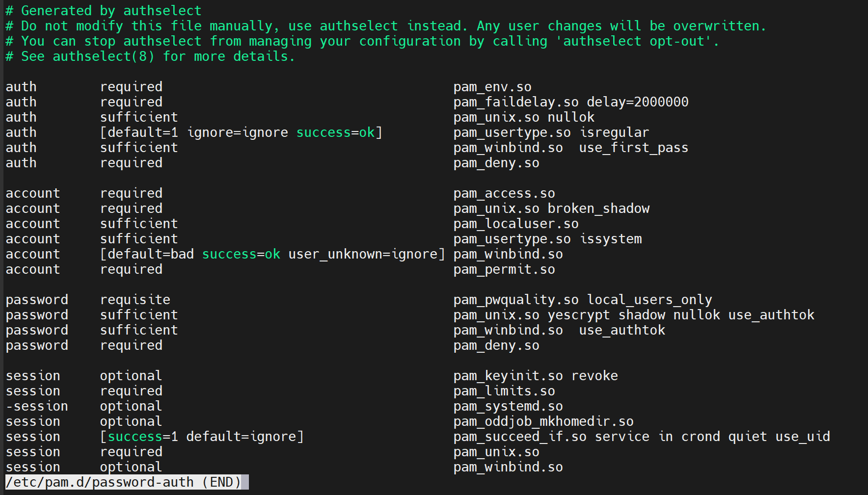Click the requisite control keyword
This screenshot has width=868, height=495.
pyautogui.click(x=135, y=300)
